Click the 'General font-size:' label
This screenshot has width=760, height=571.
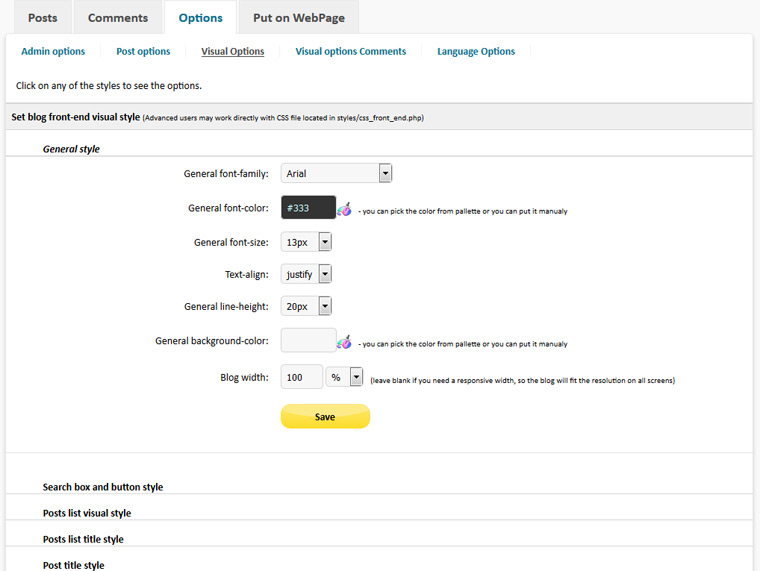pos(231,242)
